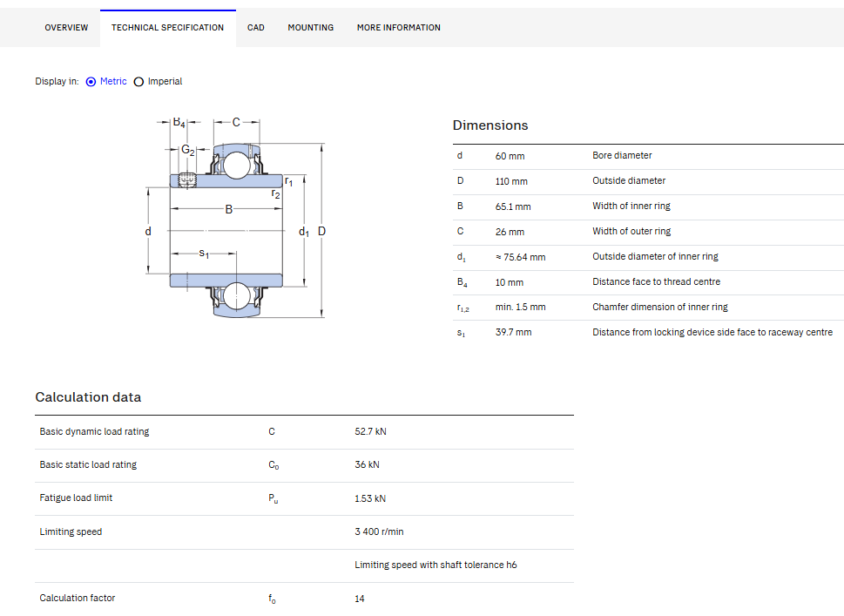Click the Fatigue load limit label

[76, 498]
